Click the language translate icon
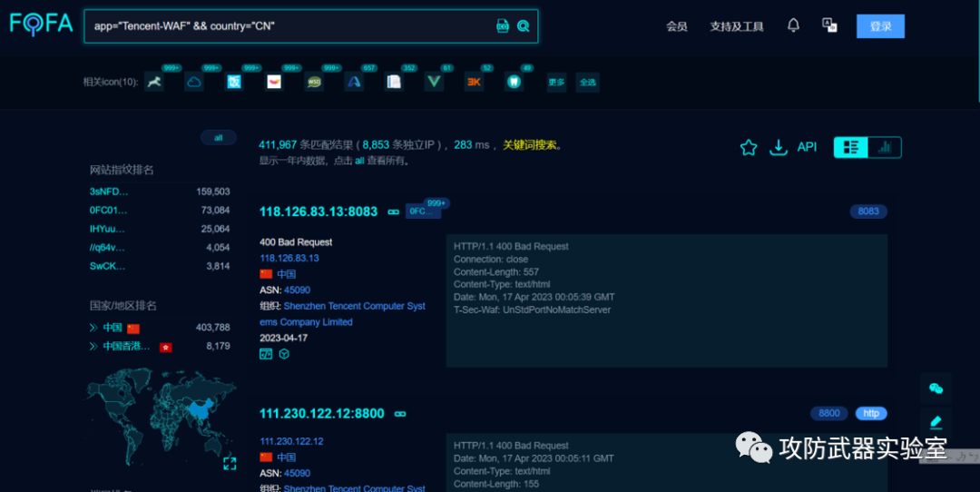 click(829, 25)
